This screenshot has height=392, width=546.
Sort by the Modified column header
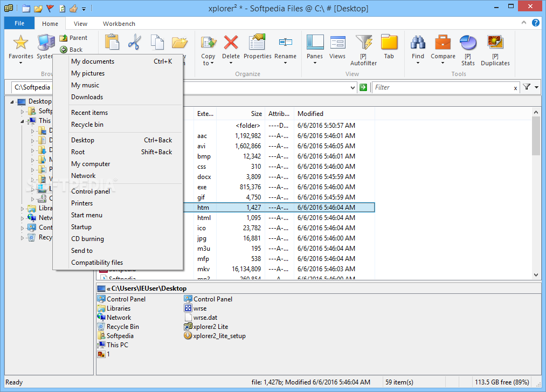pyautogui.click(x=334, y=114)
